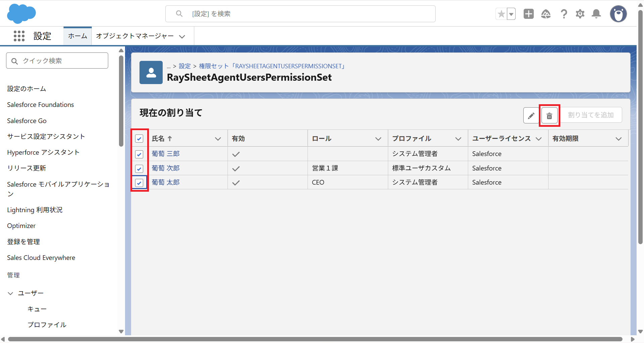Click the favorites star icon
The image size is (644, 343).
(501, 14)
